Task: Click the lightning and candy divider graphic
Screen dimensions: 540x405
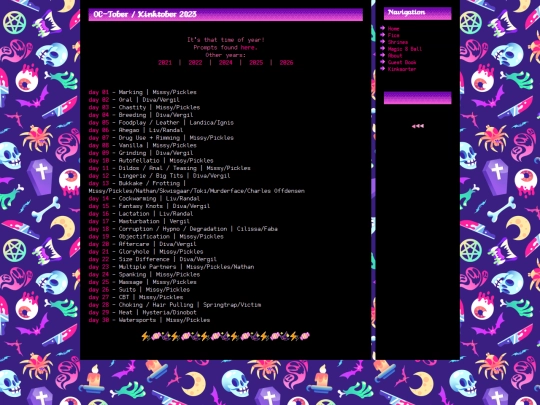Action: [226, 336]
